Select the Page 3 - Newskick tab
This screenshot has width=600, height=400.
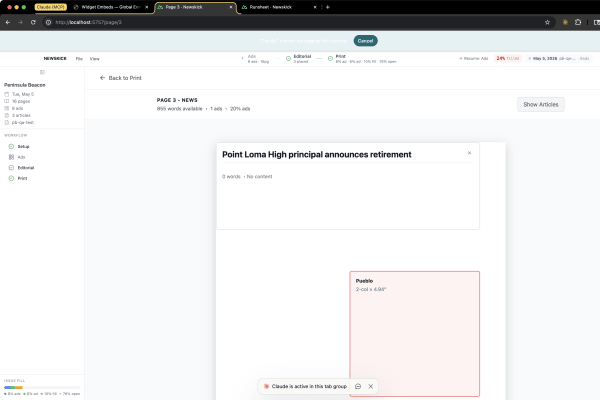[x=195, y=7]
